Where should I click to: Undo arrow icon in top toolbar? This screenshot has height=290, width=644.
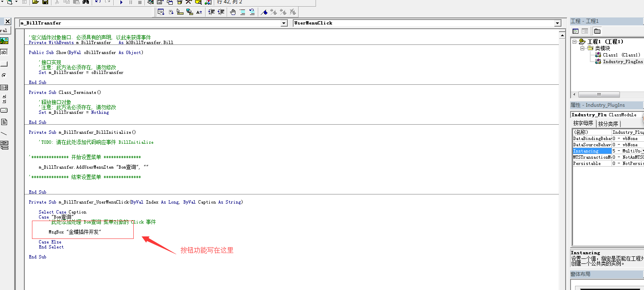[98, 2]
